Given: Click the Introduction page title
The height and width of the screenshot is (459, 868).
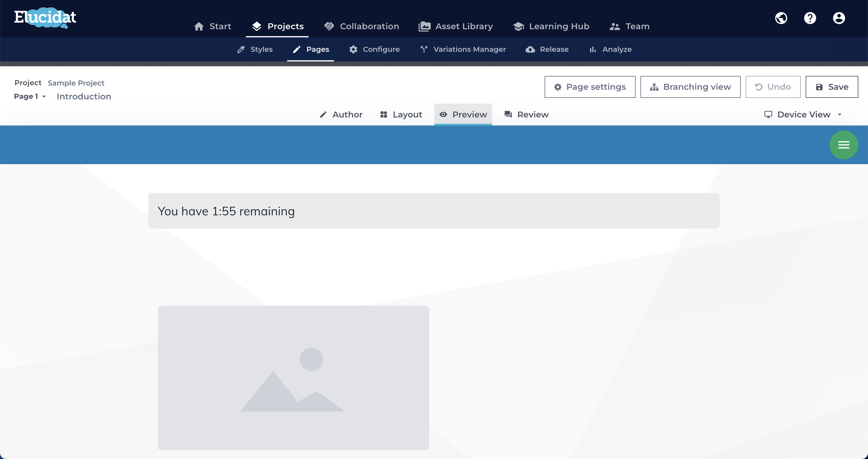Looking at the screenshot, I should coord(84,96).
